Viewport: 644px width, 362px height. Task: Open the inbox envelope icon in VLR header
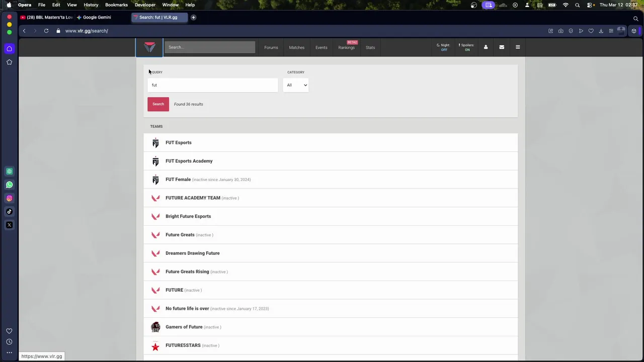502,47
